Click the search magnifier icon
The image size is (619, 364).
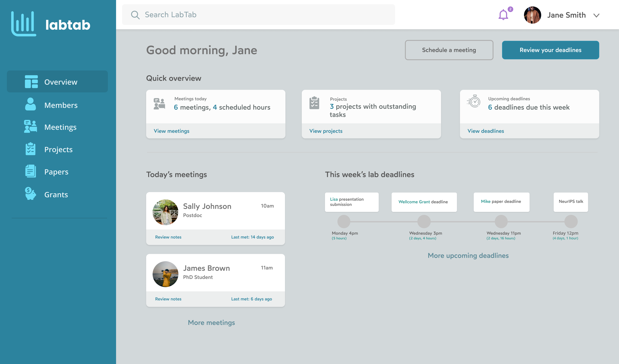[135, 15]
